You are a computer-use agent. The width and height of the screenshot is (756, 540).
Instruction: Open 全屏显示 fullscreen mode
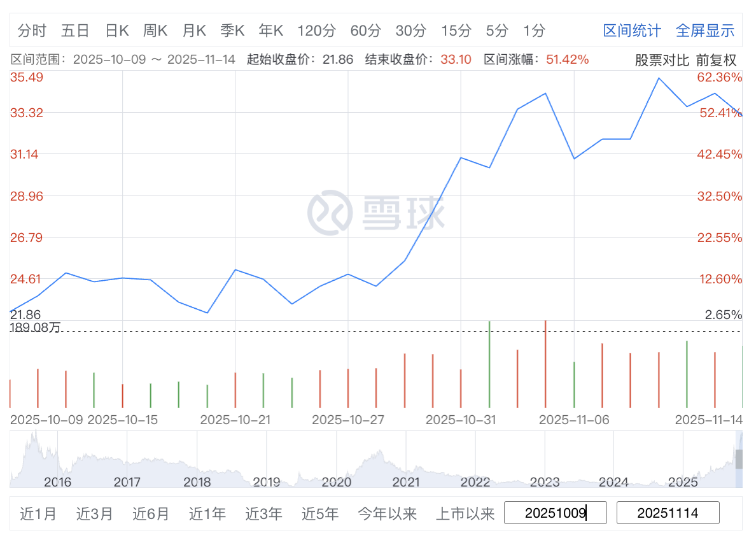[705, 31]
